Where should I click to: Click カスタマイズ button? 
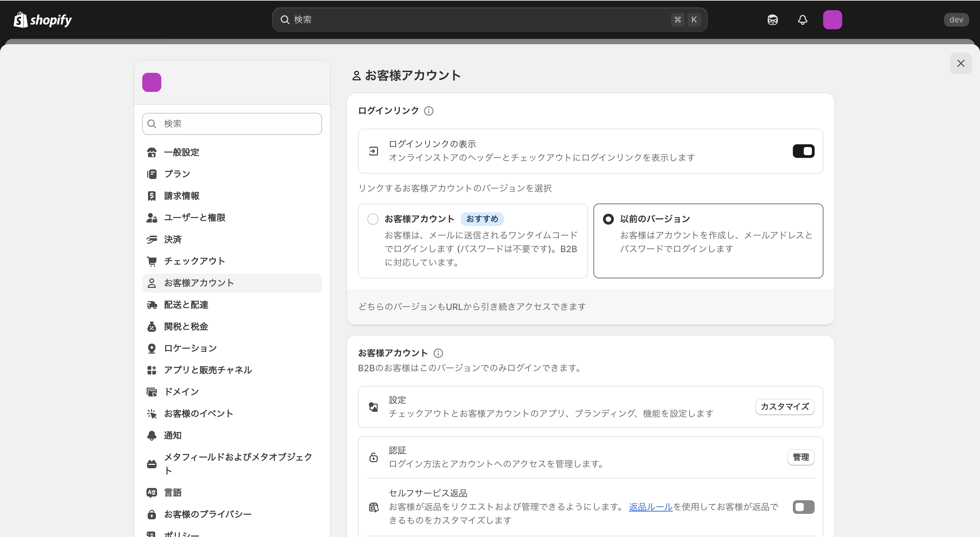[784, 407]
